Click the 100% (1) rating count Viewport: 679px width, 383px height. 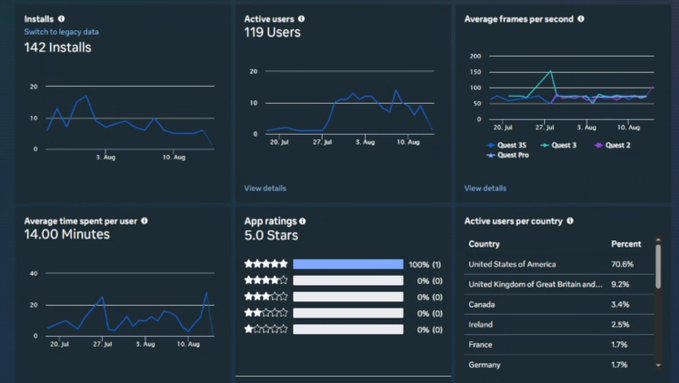pos(425,264)
